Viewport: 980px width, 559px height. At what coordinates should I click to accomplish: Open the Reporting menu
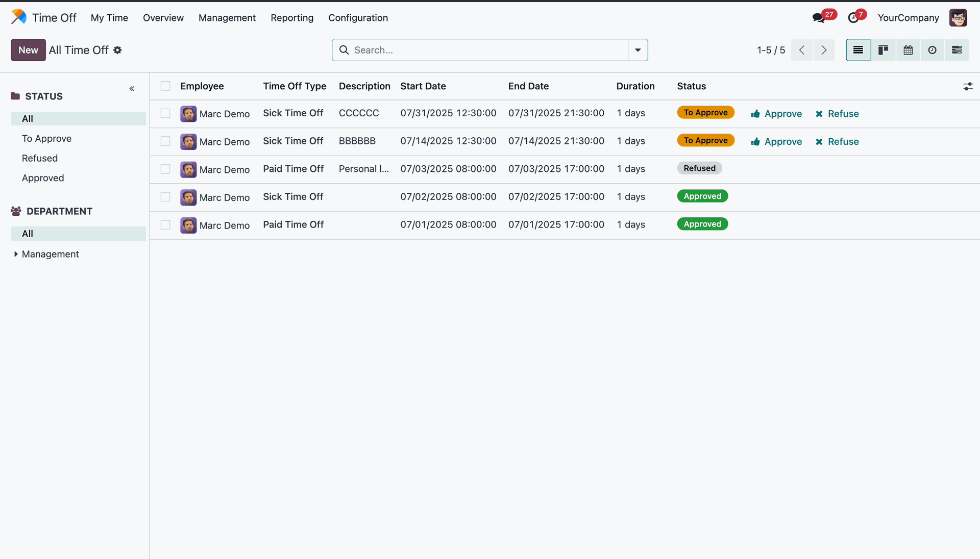[292, 18]
